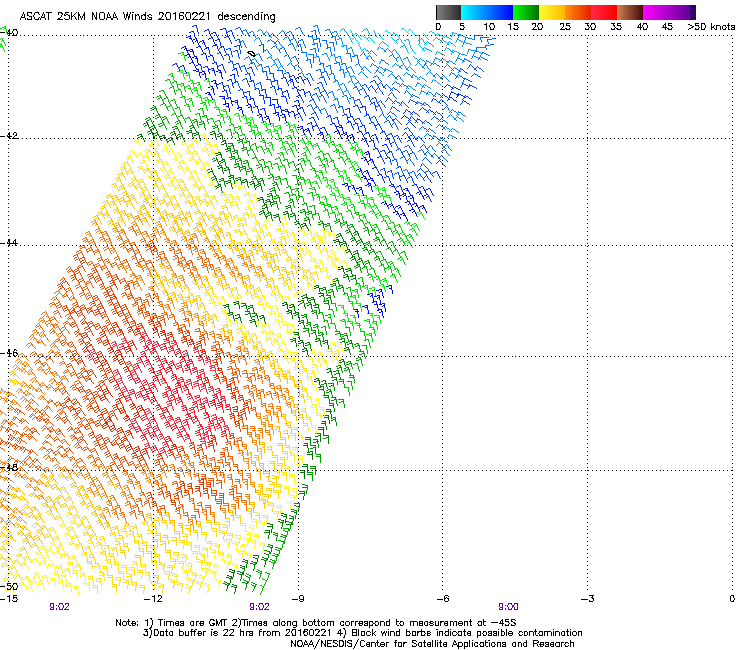This screenshot has height=650, width=740.
Task: Click the purple '9:02' time near -9 longitude
Action: [x=259, y=607]
